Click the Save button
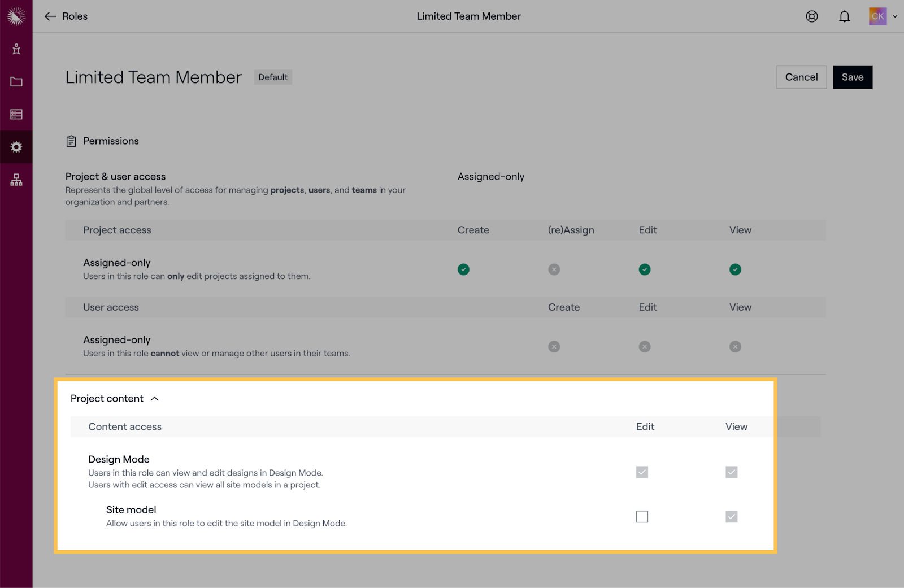Image resolution: width=904 pixels, height=588 pixels. coord(853,77)
